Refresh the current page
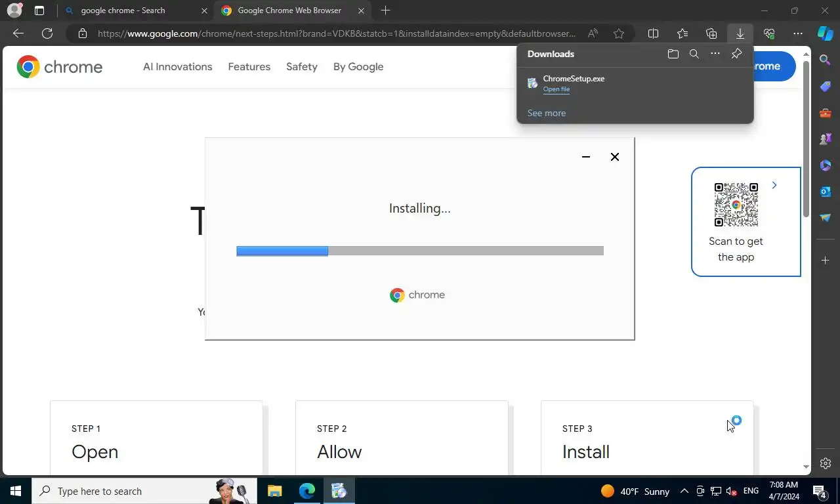840x504 pixels. click(47, 33)
